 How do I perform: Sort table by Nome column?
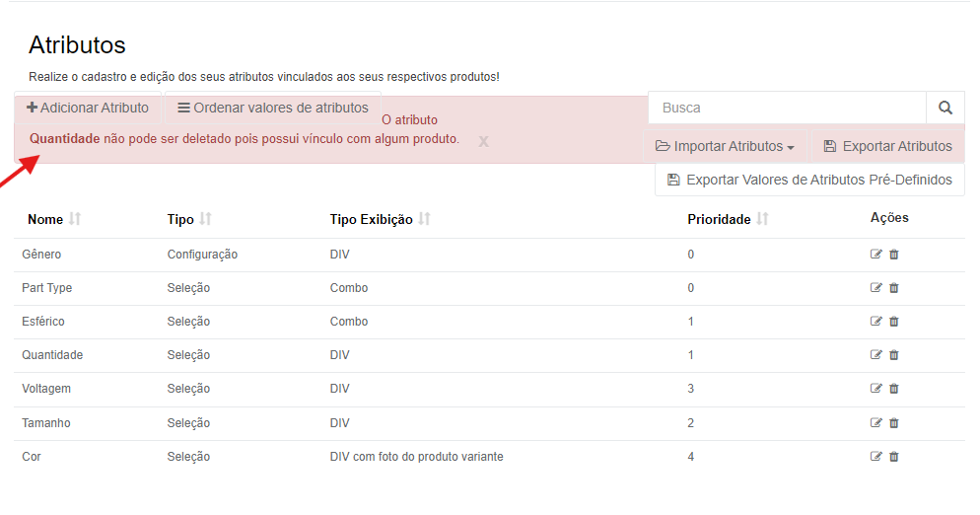(75, 219)
